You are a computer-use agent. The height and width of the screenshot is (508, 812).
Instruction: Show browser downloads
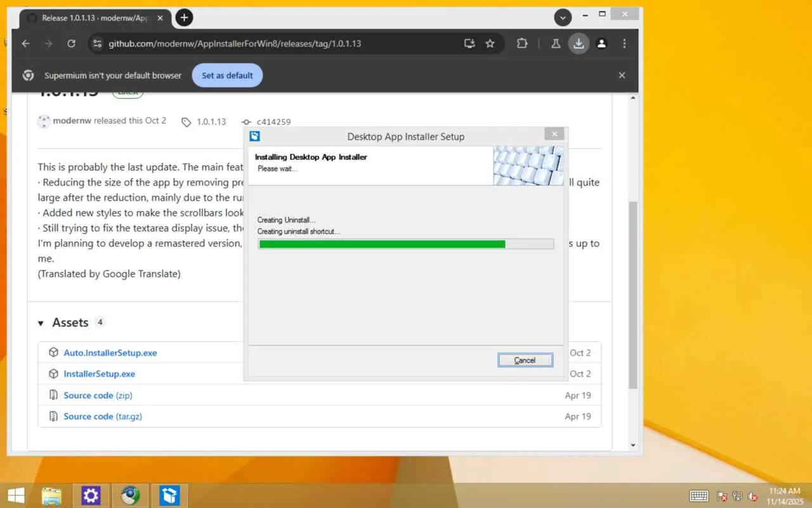pyautogui.click(x=579, y=44)
